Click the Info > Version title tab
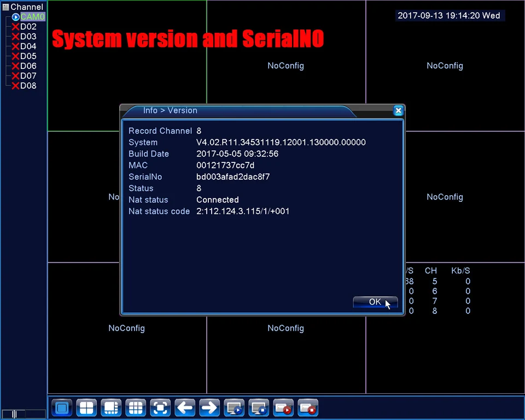The height and width of the screenshot is (420, 525). 170,110
